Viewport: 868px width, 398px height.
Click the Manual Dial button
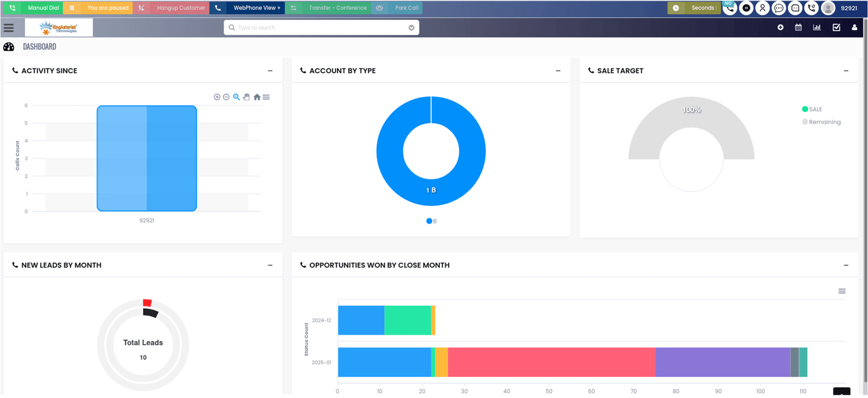[x=43, y=8]
